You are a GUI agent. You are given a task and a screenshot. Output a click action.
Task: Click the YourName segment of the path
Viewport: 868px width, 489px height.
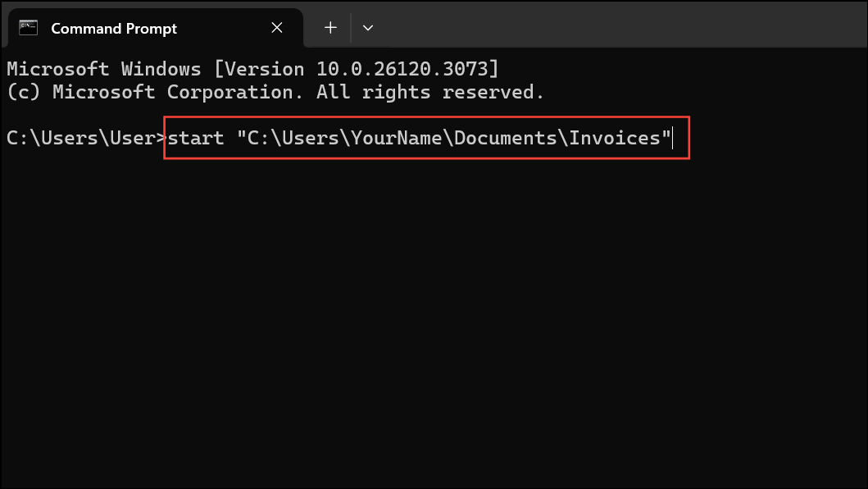tap(397, 138)
